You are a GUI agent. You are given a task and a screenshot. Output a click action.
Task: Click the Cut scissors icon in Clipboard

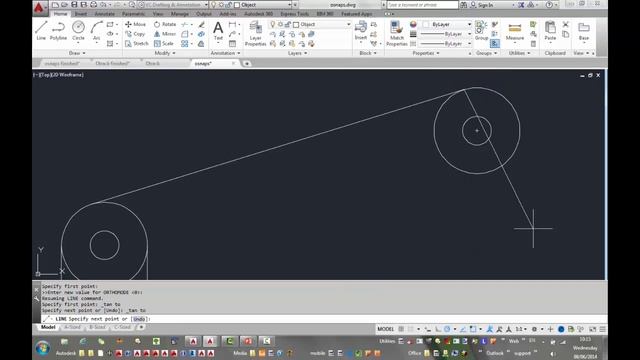pyautogui.click(x=566, y=24)
